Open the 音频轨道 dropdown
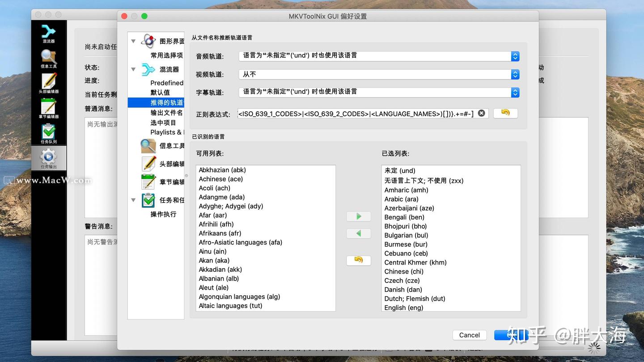644x362 pixels. tap(379, 56)
